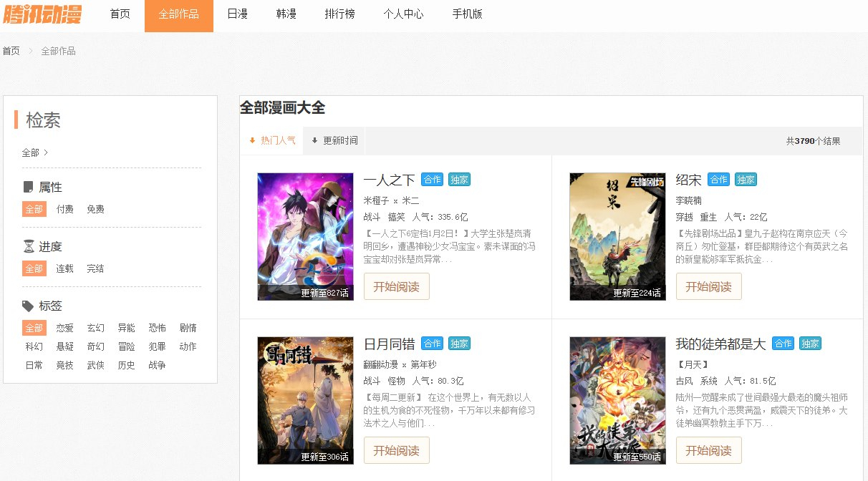Choose the 玄幻 tag
The image size is (868, 481).
click(96, 328)
